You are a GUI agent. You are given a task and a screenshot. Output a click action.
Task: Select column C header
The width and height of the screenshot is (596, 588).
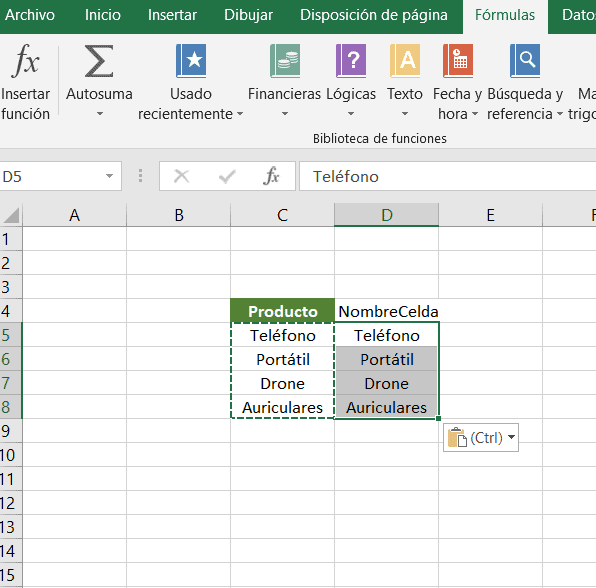pyautogui.click(x=282, y=215)
